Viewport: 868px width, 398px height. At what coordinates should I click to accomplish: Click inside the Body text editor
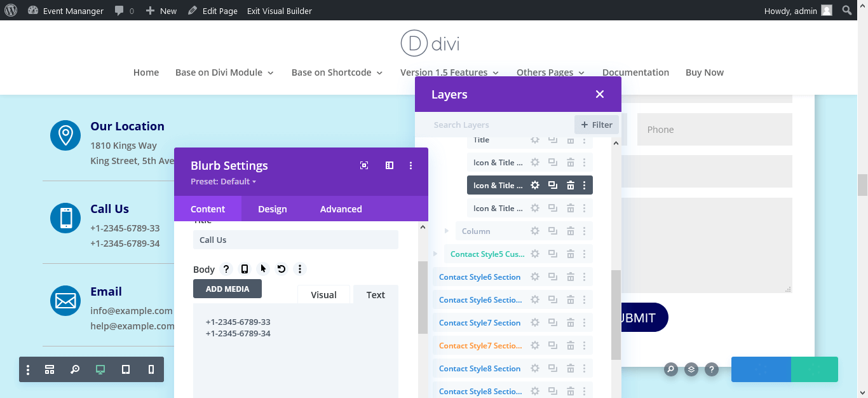[295, 351]
